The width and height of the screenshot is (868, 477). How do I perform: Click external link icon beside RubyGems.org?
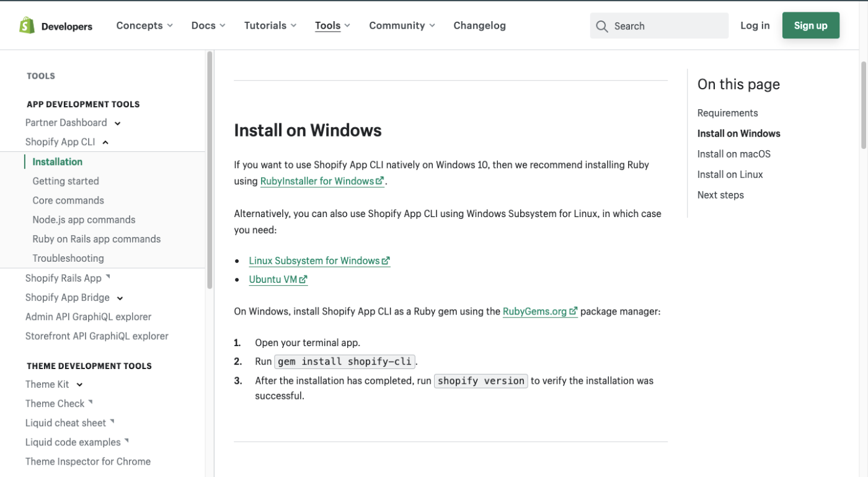(x=573, y=311)
